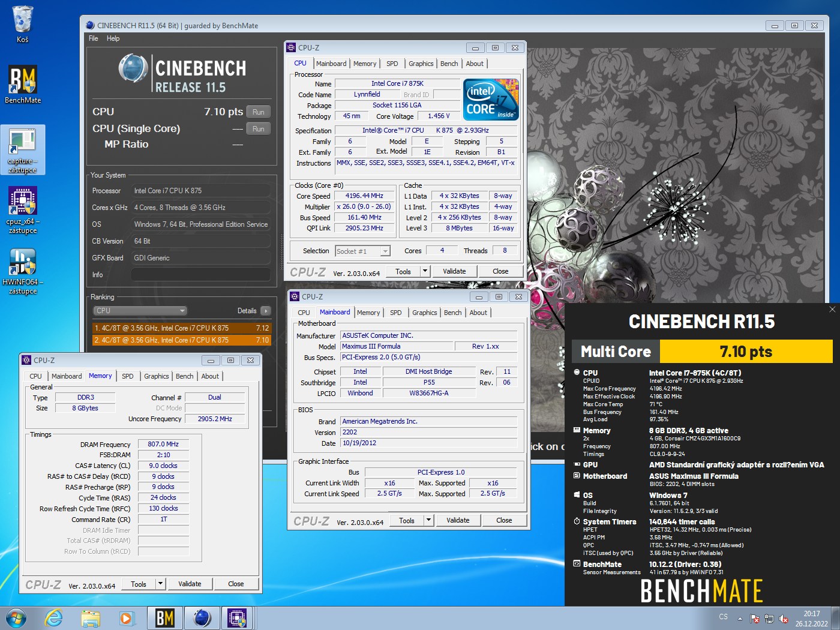
Task: Close the BenchMate result overlay with X
Action: point(832,309)
